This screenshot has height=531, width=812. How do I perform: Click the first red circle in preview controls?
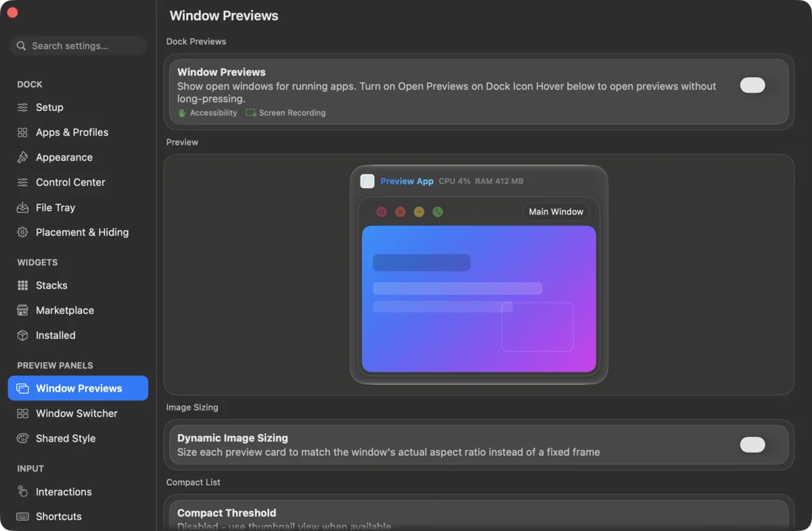(x=381, y=212)
